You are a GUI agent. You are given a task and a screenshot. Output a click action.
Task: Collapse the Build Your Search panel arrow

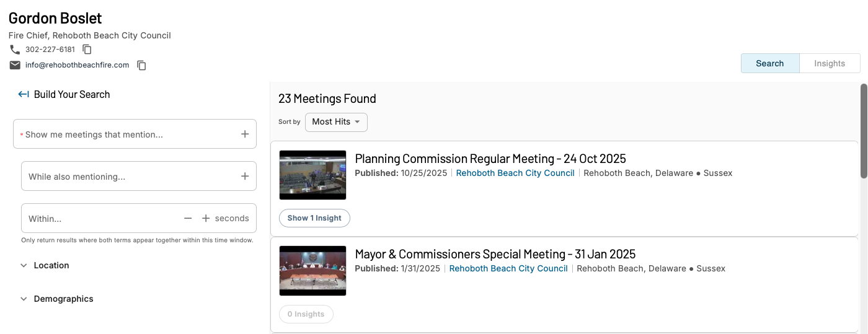24,94
